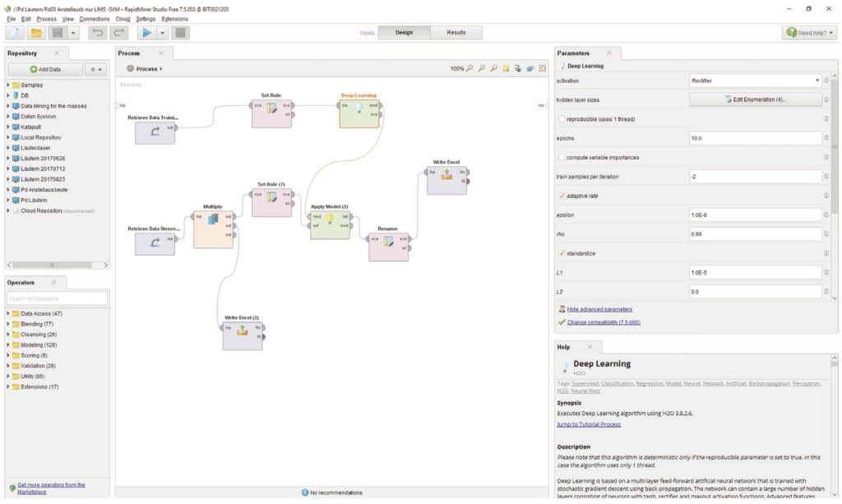This screenshot has height=504, width=842.
Task: Click the Undo arrow icon
Action: click(x=98, y=33)
